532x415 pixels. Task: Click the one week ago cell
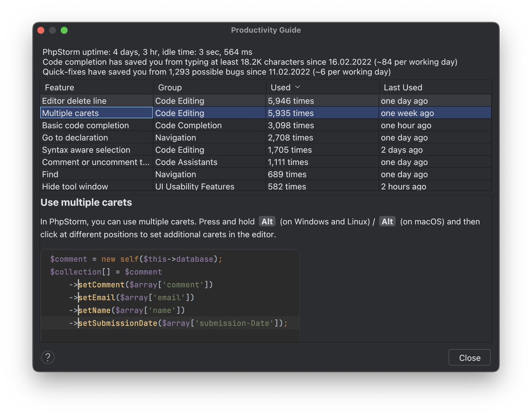(435, 113)
